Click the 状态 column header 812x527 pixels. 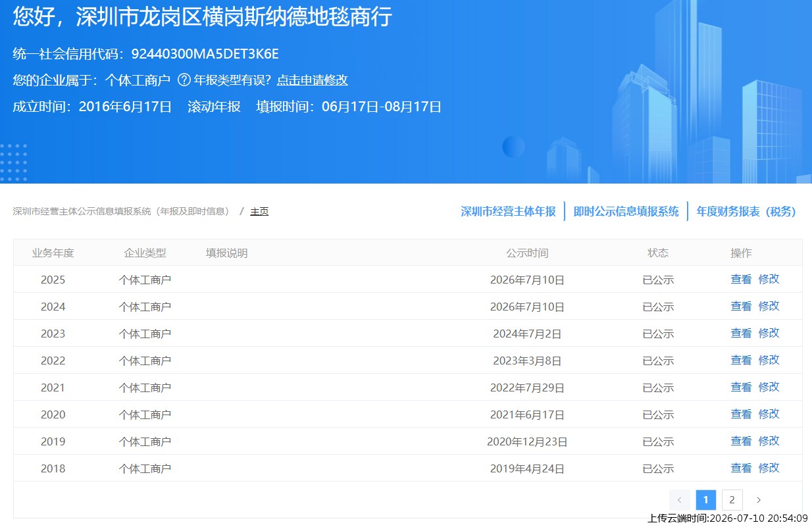pos(658,253)
